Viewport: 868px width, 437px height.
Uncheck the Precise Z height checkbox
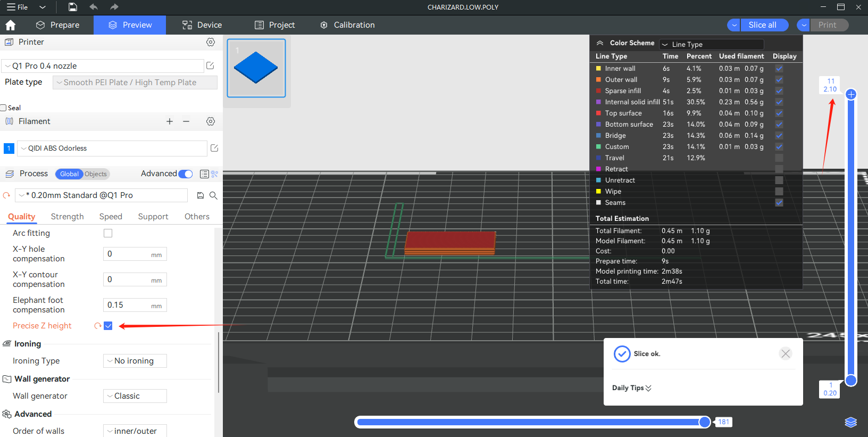(x=108, y=326)
